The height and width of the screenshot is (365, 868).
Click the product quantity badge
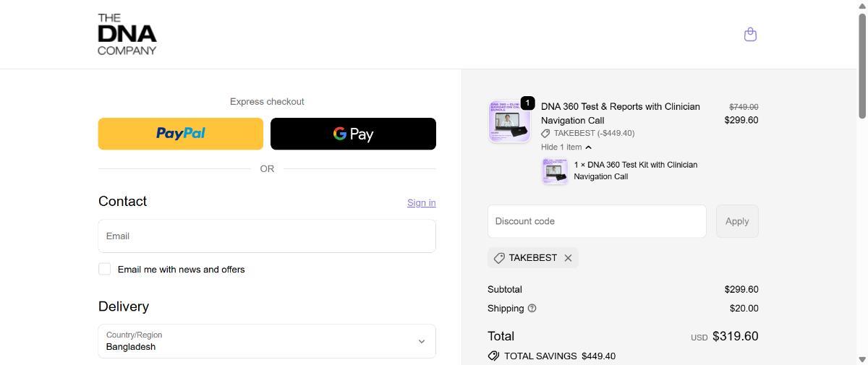527,103
